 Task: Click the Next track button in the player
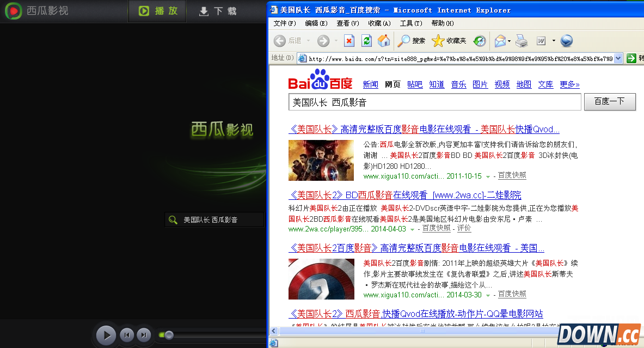tap(143, 334)
